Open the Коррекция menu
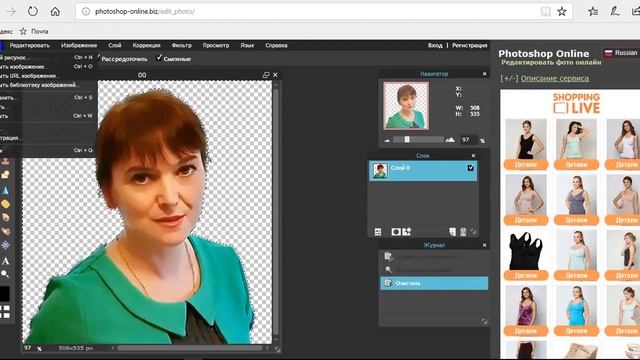Image resolution: width=640 pixels, height=360 pixels. [146, 45]
